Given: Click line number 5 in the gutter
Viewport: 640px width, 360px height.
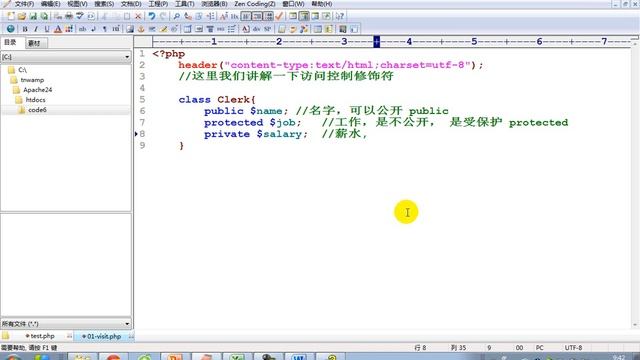Looking at the screenshot, I should coord(142,99).
